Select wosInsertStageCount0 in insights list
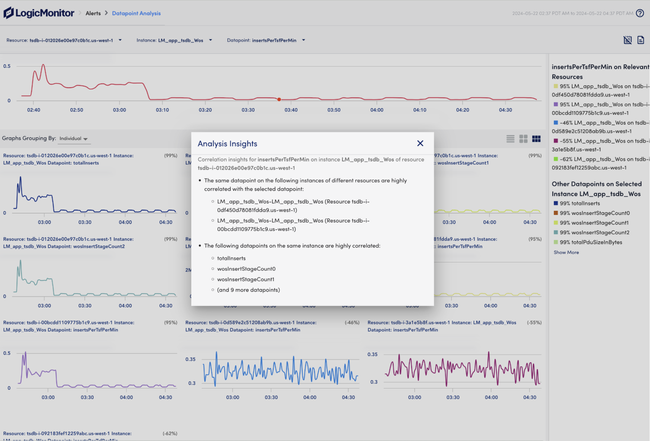Viewport: 650px width, 441px height. pos(246,269)
